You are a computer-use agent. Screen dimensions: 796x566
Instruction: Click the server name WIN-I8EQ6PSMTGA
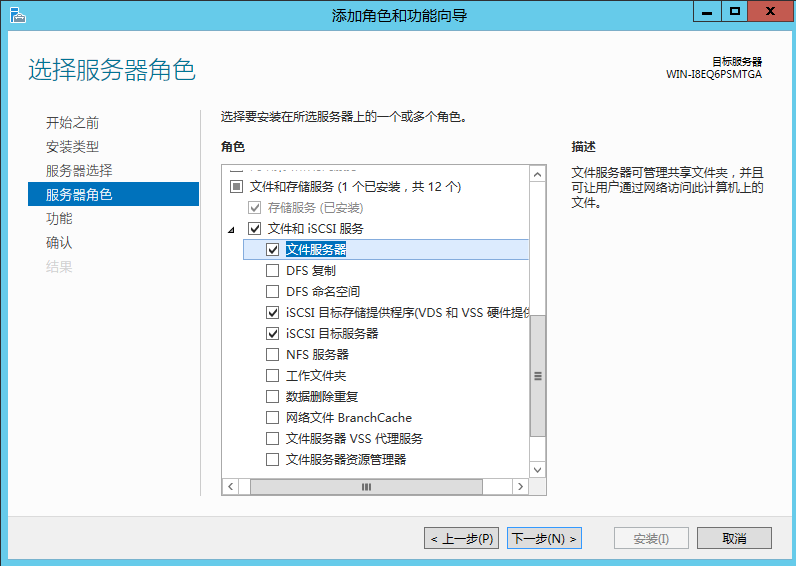click(x=714, y=74)
